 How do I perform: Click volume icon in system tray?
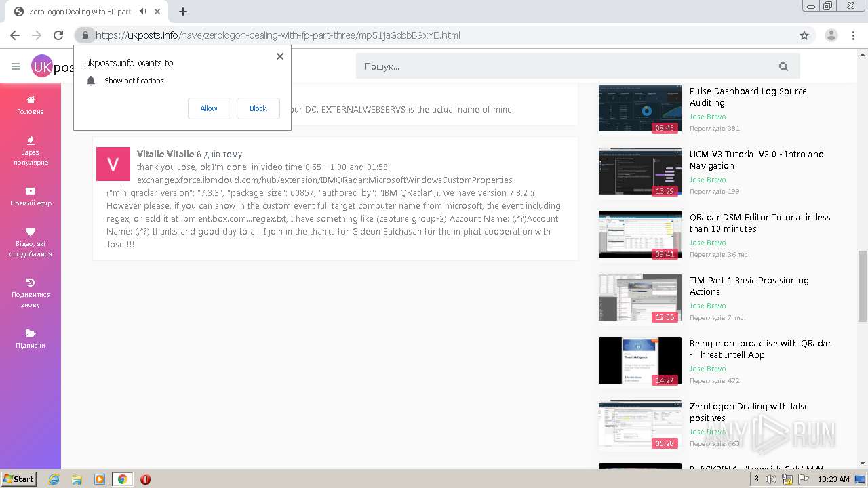coord(771,479)
